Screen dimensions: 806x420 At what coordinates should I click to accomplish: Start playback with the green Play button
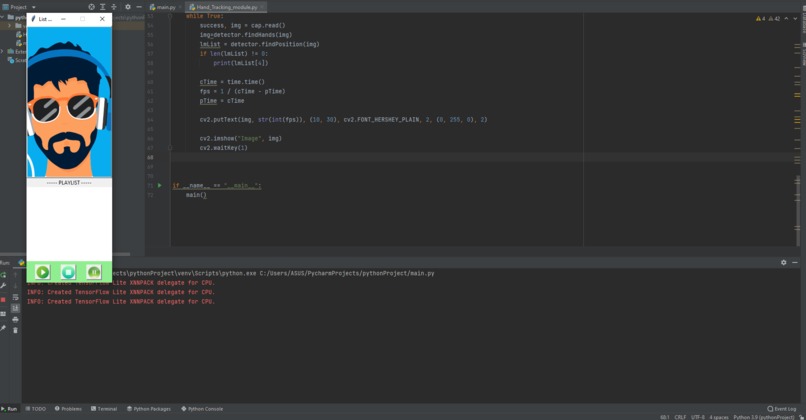point(43,272)
